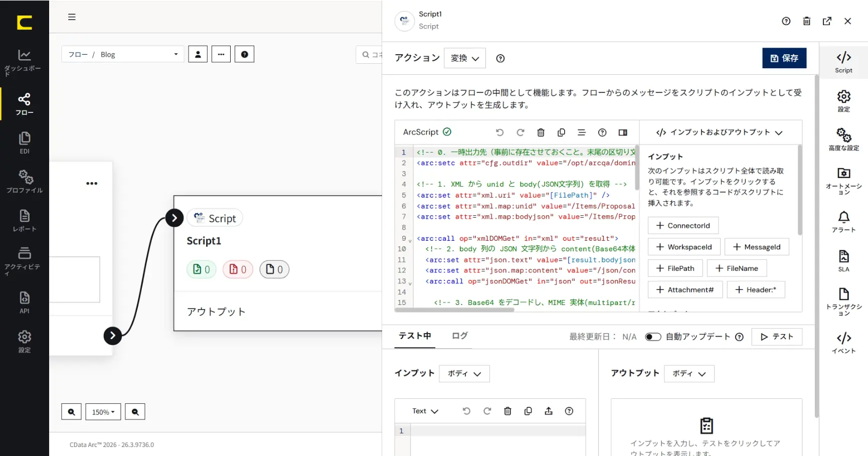Screen dimensions: 868x456
Task: Click the flow search field
Action: (370, 55)
